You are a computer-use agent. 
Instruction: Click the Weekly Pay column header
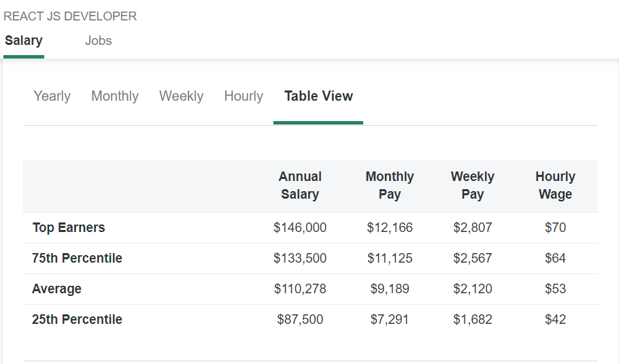click(x=473, y=185)
